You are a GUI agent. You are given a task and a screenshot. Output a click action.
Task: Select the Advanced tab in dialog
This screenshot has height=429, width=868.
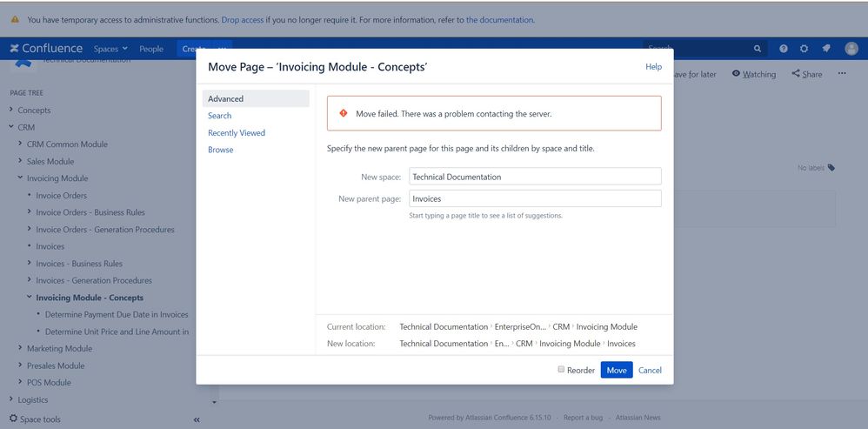tap(256, 98)
